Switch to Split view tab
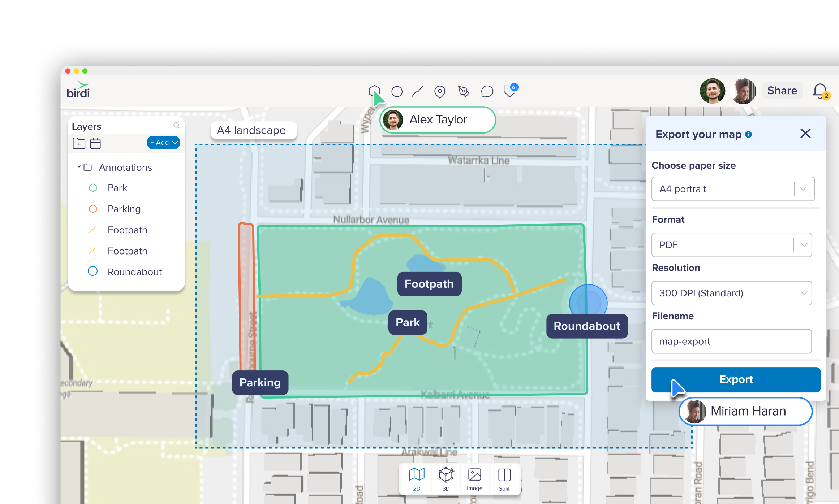Image resolution: width=839 pixels, height=504 pixels. click(x=504, y=479)
